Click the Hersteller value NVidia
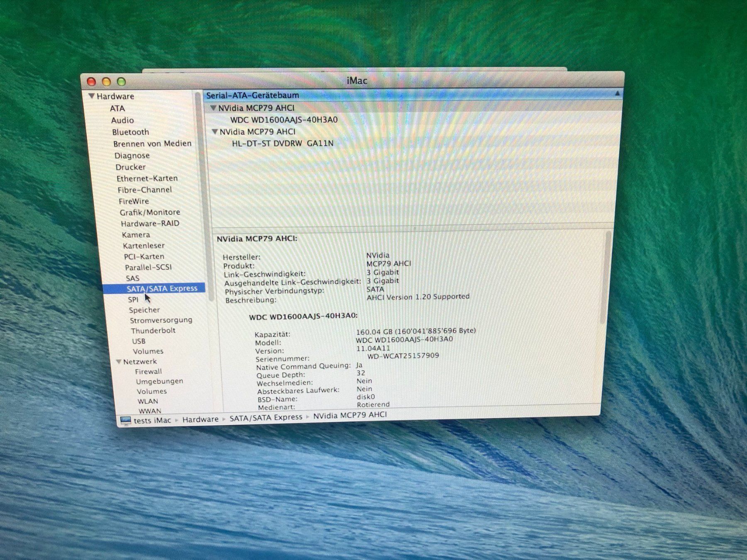The image size is (747, 560). pos(378,256)
